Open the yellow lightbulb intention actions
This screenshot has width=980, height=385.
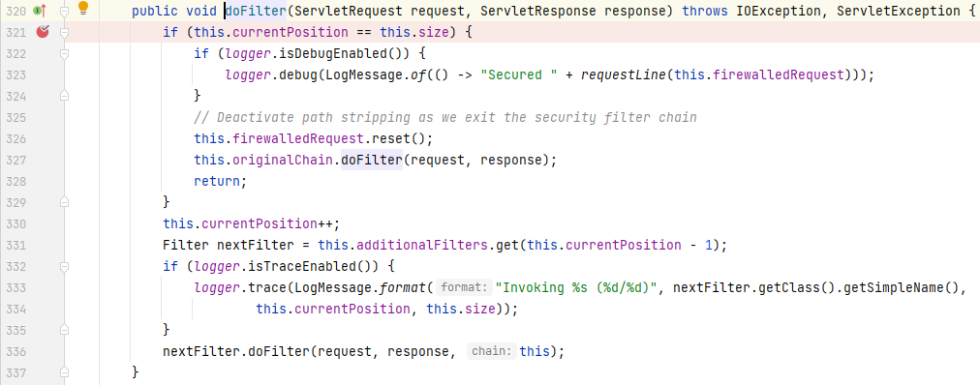83,8
